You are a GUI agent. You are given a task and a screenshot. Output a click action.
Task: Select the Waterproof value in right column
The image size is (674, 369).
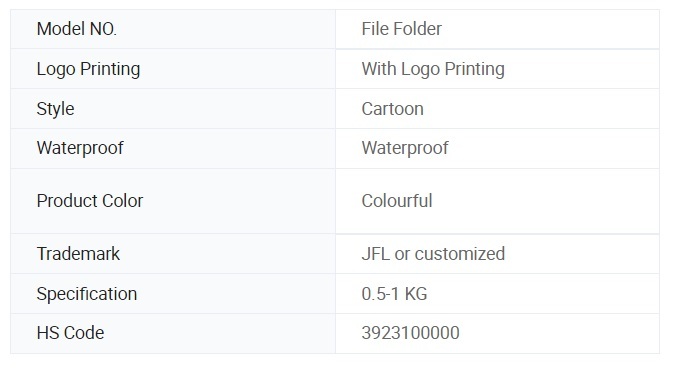(405, 148)
